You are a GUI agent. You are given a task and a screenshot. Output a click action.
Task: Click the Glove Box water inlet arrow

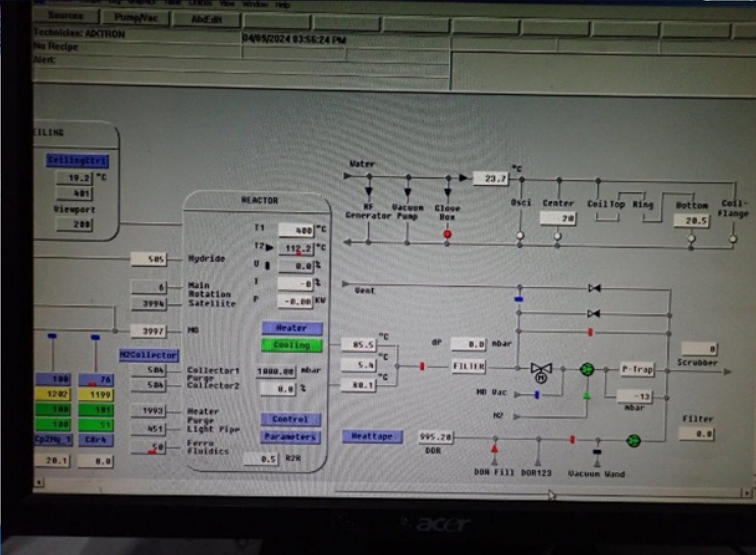click(447, 193)
